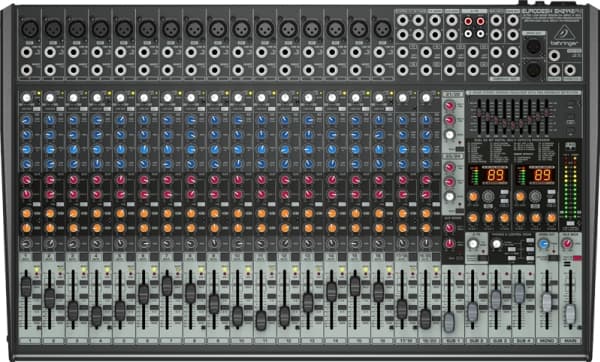Click channel 10 line input jack

[238, 52]
